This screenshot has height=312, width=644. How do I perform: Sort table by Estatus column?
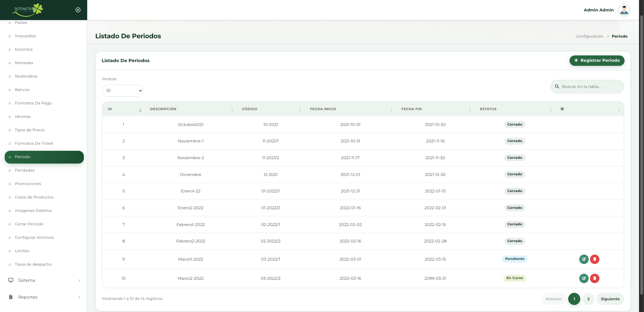point(516,109)
